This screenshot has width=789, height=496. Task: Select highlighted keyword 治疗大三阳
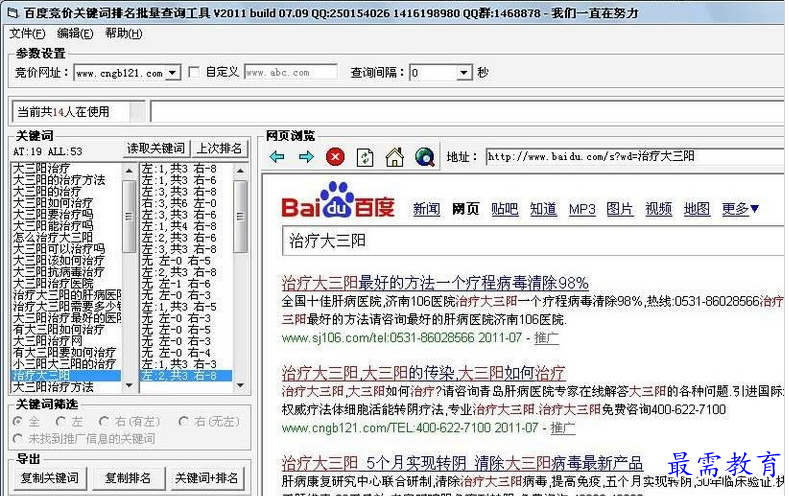tap(66, 376)
